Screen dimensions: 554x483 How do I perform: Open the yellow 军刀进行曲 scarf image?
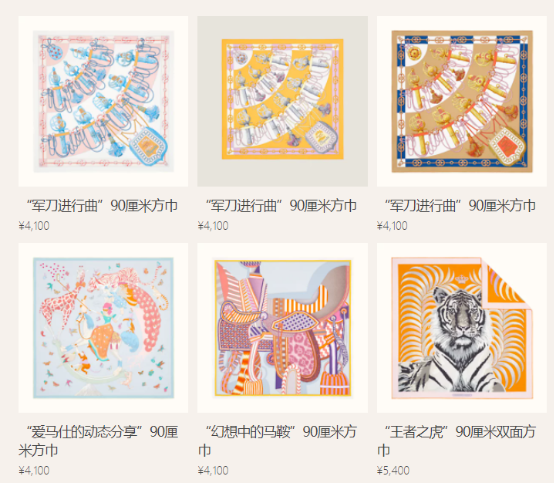282,99
